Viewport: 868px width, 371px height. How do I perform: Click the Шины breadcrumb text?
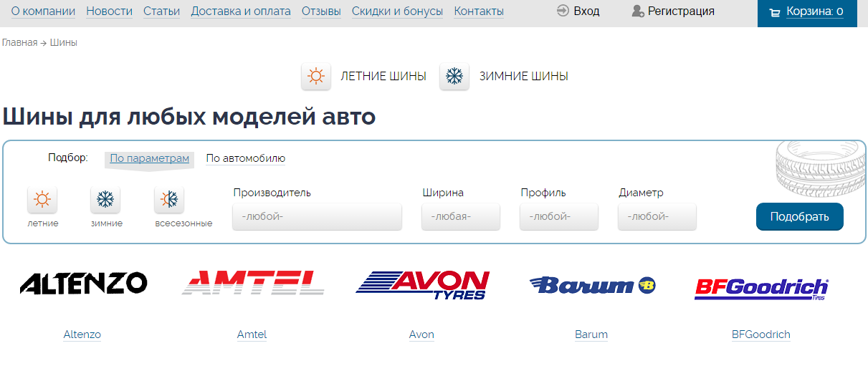pos(64,43)
